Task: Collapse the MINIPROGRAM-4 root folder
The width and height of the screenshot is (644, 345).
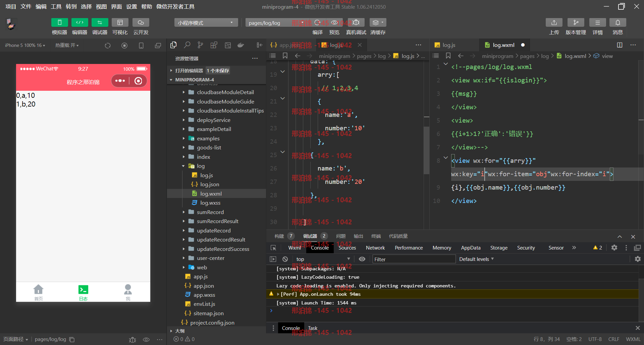Action: coord(216,80)
